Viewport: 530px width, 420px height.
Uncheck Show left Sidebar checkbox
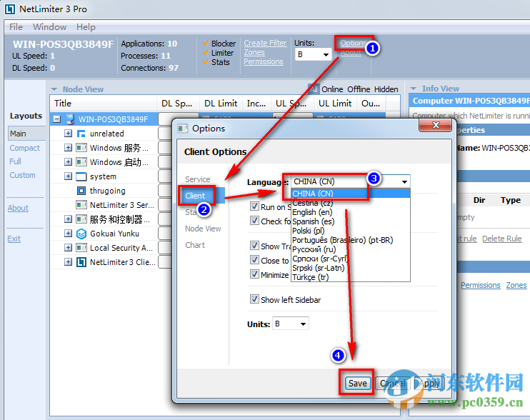(x=254, y=299)
